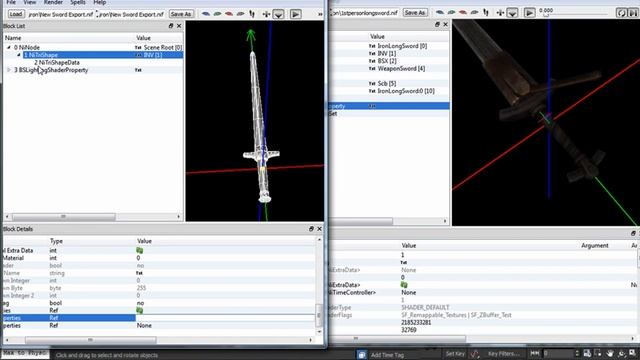Image resolution: width=640 pixels, height=360 pixels.
Task: Expand the left toolbar overflow chevron
Action: coord(320,14)
